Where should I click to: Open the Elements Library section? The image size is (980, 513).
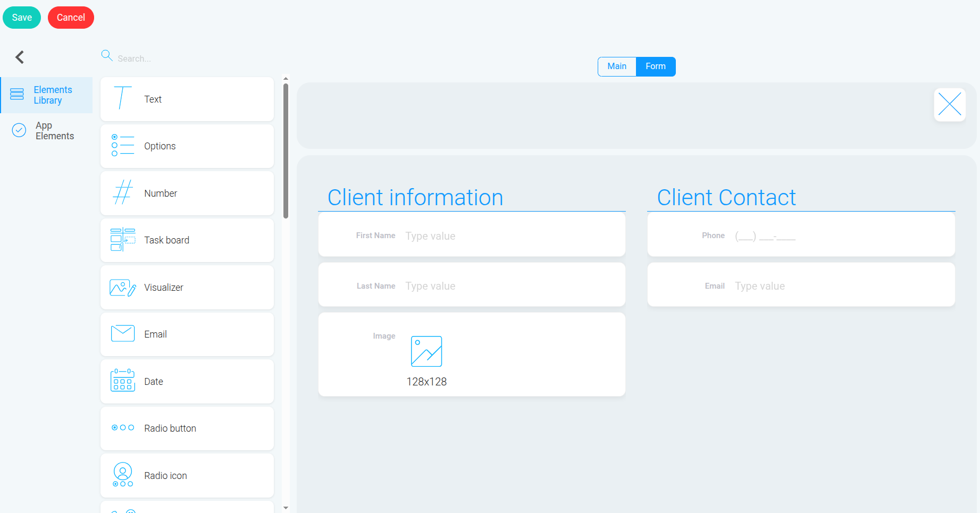click(x=47, y=95)
